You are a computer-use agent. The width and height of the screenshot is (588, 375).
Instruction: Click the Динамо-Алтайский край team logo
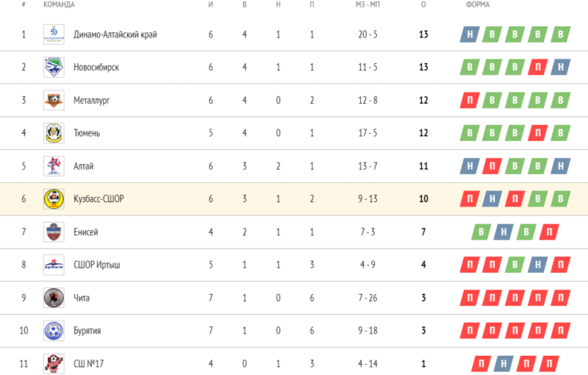pos(54,34)
